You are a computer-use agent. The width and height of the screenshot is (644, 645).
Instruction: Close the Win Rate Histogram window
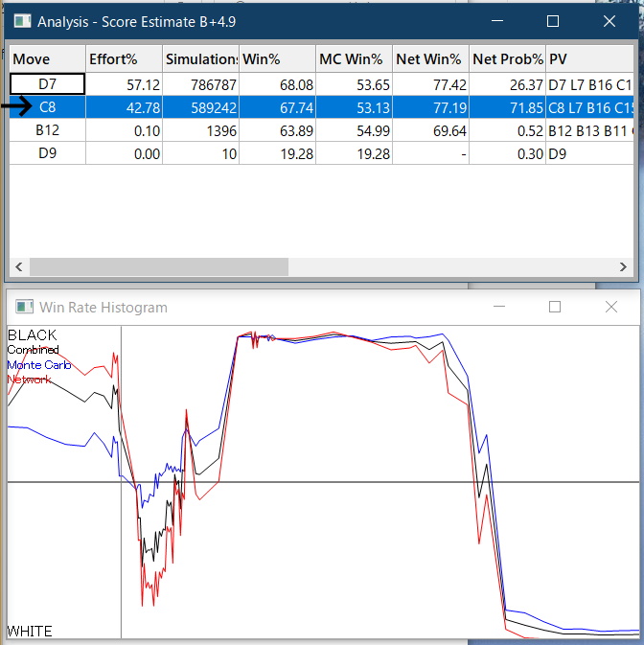tap(611, 307)
